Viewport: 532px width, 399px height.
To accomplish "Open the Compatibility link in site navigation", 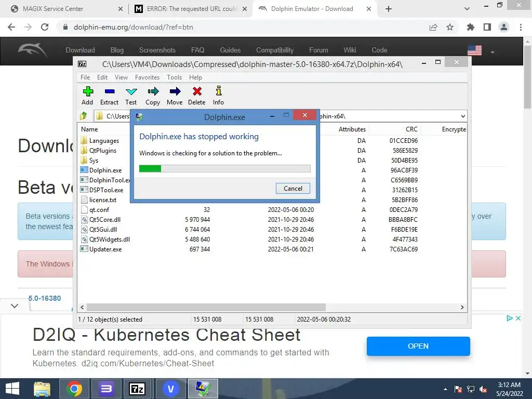I will [275, 50].
